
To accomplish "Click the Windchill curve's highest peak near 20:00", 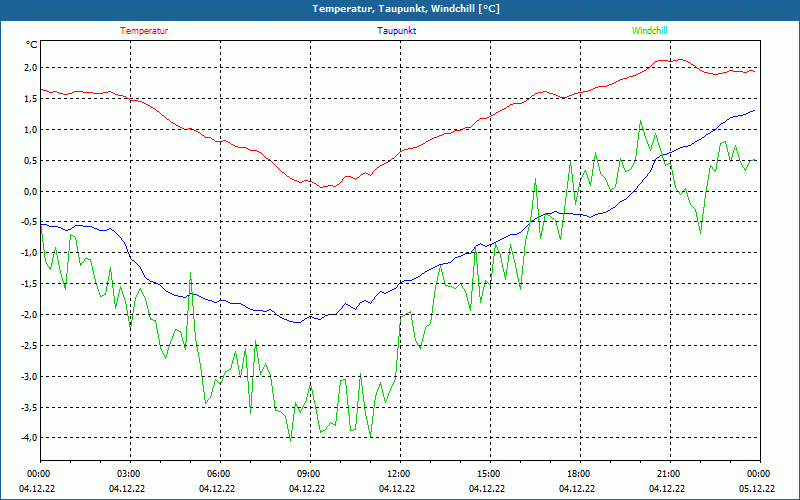I will pyautogui.click(x=640, y=121).
